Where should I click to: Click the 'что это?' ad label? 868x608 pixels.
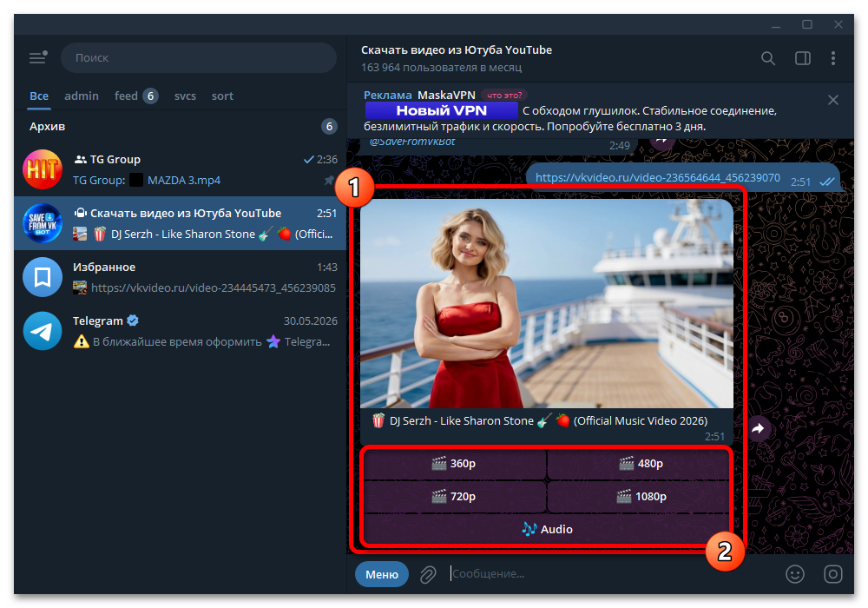tap(504, 96)
